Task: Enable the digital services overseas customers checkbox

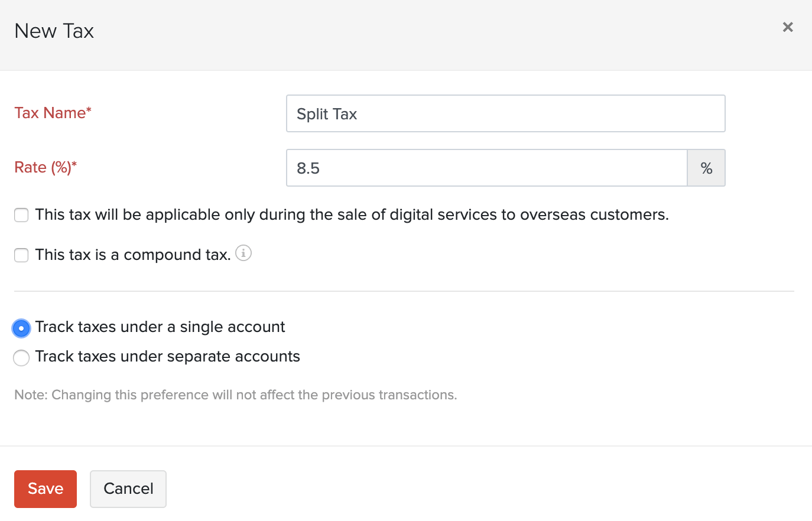Action: pos(21,215)
